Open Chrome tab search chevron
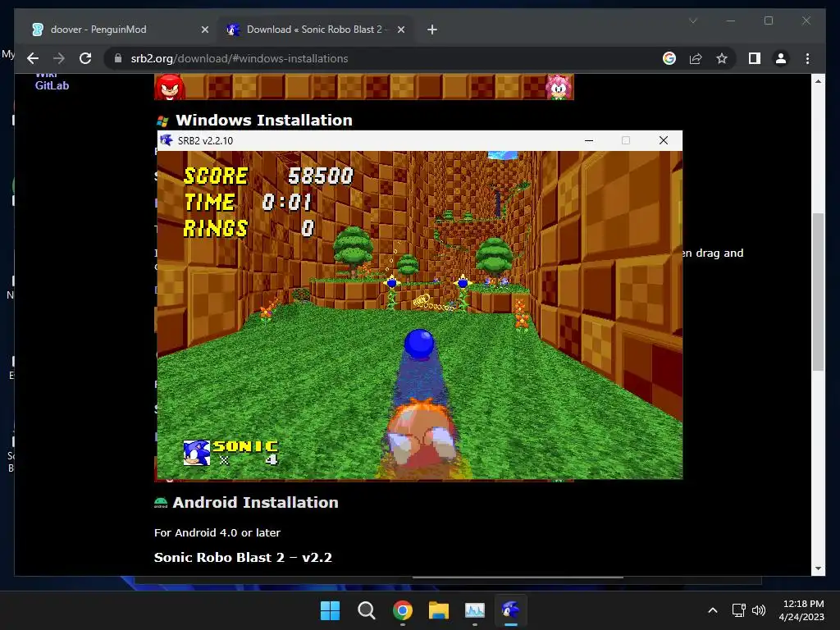840x630 pixels. coord(692,21)
